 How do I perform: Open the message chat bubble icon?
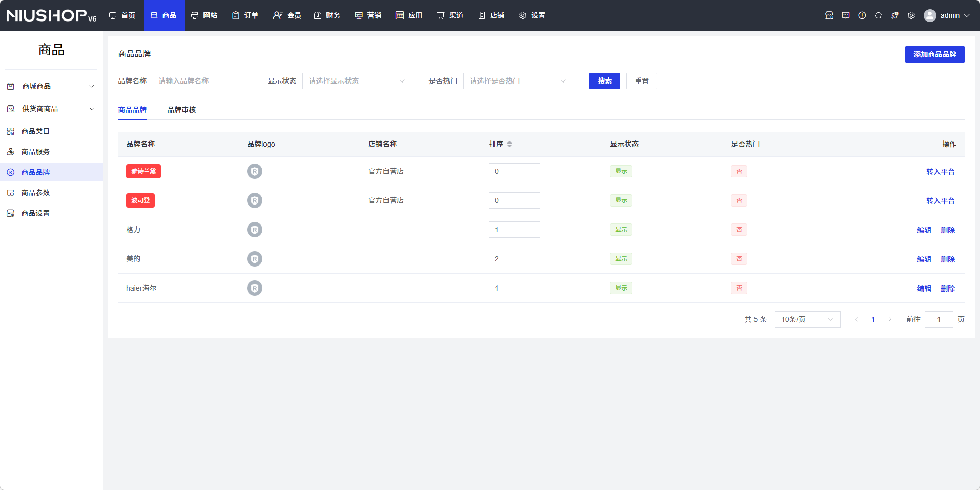(845, 15)
